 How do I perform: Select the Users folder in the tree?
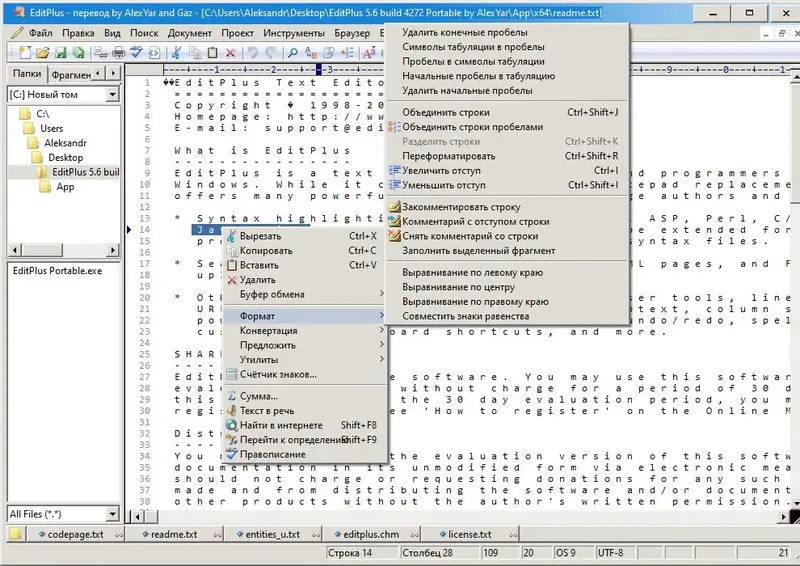[x=52, y=128]
